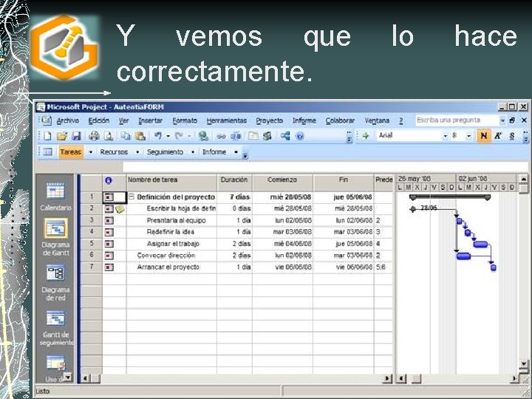Open the font size 8 dropdown
Viewport: 532px width, 399px height.
click(x=469, y=136)
